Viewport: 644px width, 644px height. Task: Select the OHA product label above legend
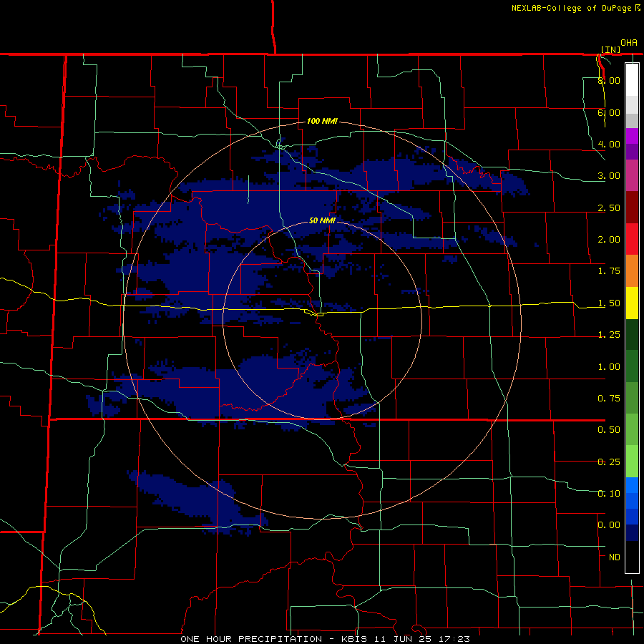pyautogui.click(x=629, y=43)
